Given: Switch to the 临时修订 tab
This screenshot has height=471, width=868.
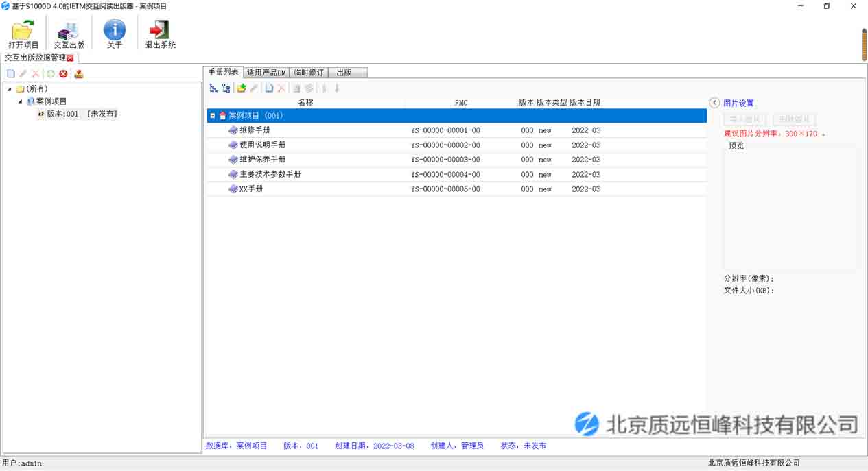Looking at the screenshot, I should pos(309,73).
